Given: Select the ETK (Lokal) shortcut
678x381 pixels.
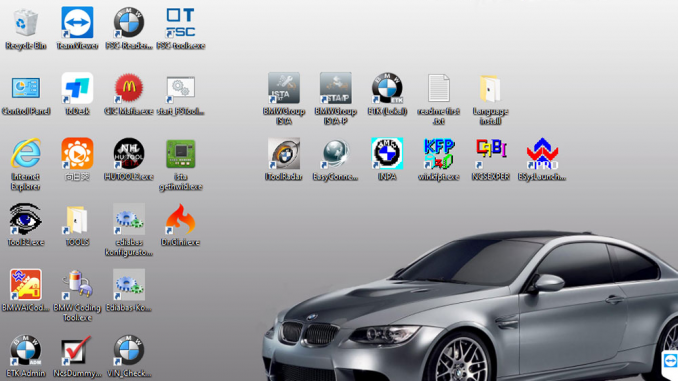Looking at the screenshot, I should pyautogui.click(x=387, y=88).
